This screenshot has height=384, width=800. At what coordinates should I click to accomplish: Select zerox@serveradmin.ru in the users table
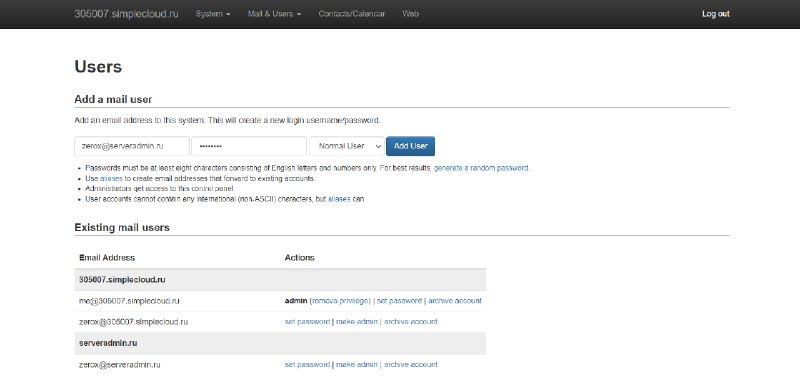[120, 365]
